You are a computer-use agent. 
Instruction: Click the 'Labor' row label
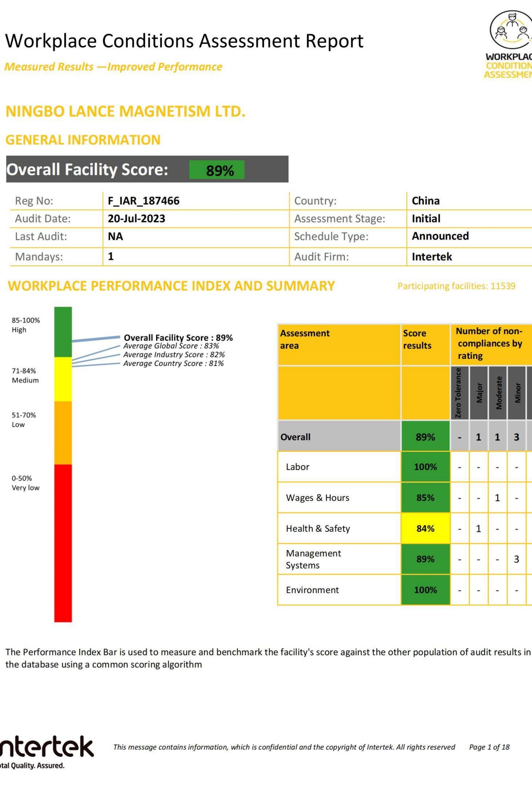tap(298, 467)
